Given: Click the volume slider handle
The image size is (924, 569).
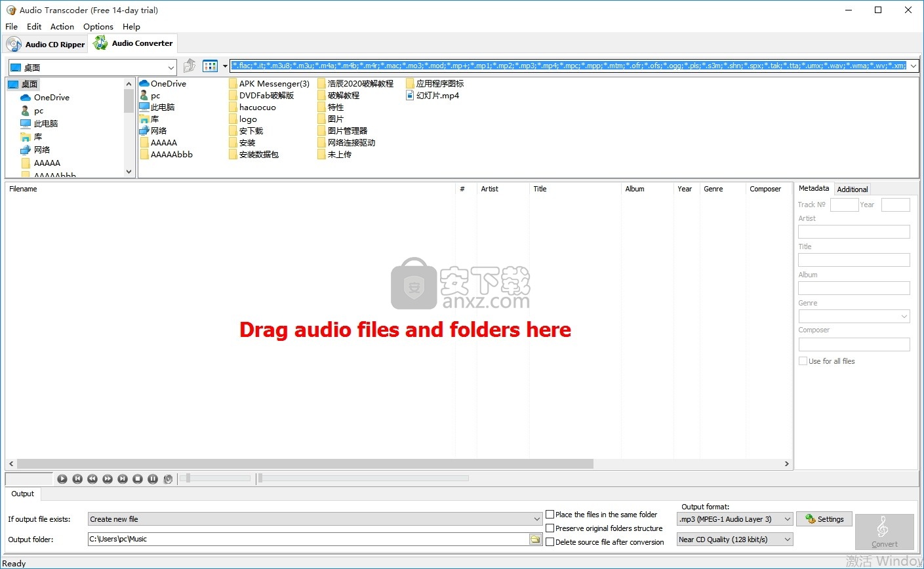Looking at the screenshot, I should pos(188,479).
